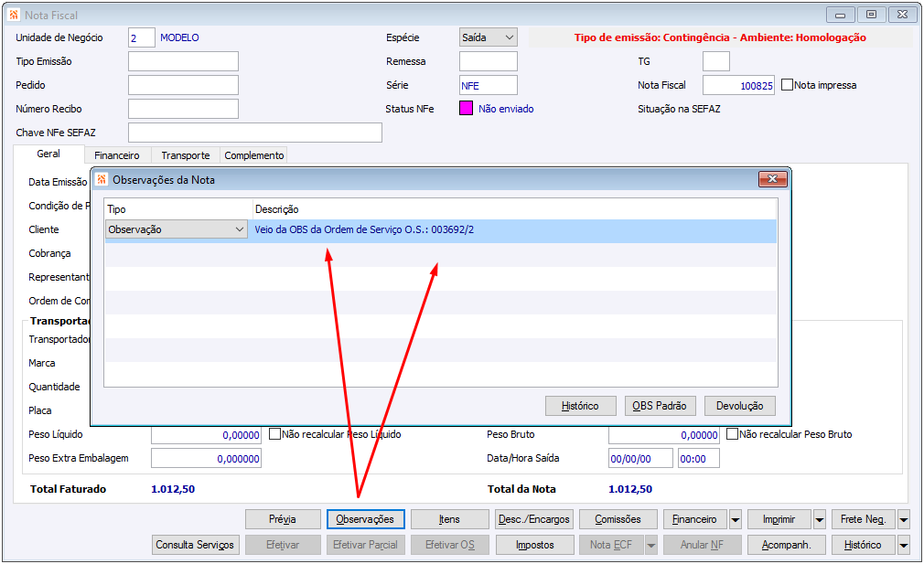This screenshot has width=924, height=564.
Task: Toggle the Nota impressa checkbox
Action: point(787,85)
